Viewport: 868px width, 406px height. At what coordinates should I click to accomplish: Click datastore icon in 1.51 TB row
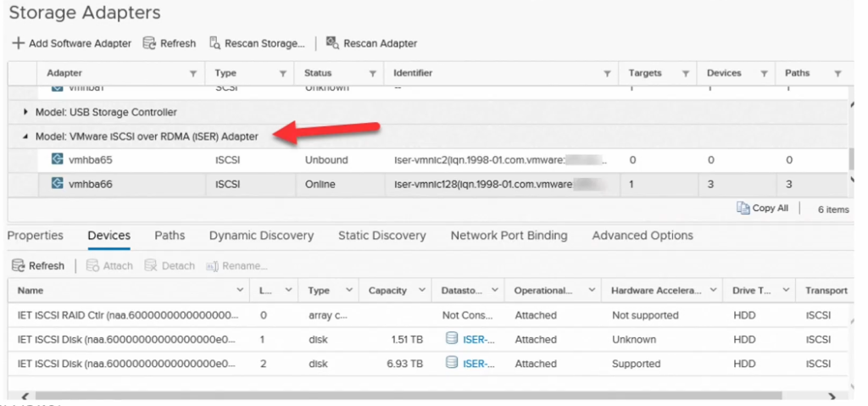pos(452,338)
